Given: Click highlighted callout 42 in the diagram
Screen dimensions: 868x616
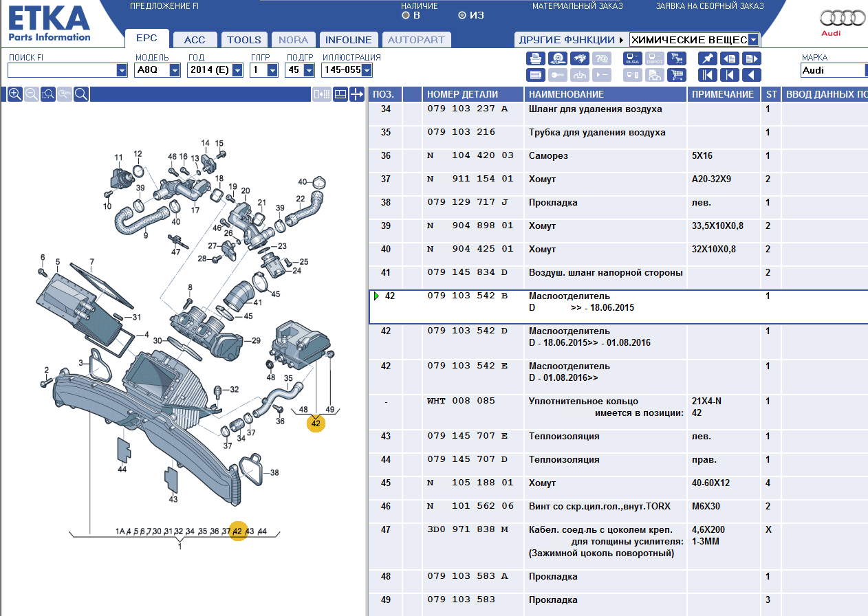Looking at the screenshot, I should pyautogui.click(x=316, y=423).
